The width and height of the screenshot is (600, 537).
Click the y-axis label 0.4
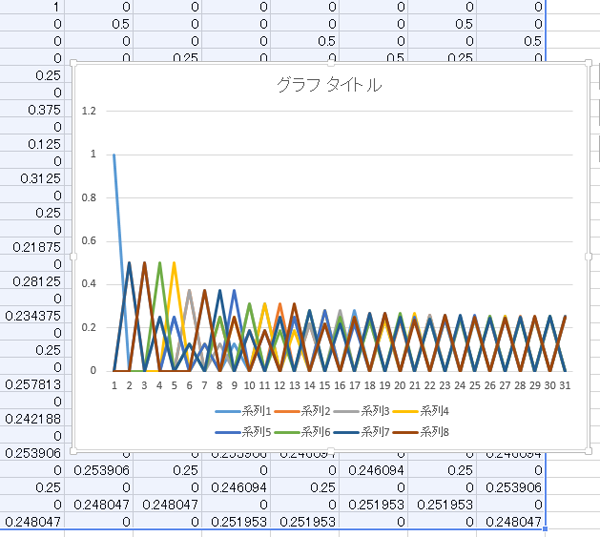(89, 284)
